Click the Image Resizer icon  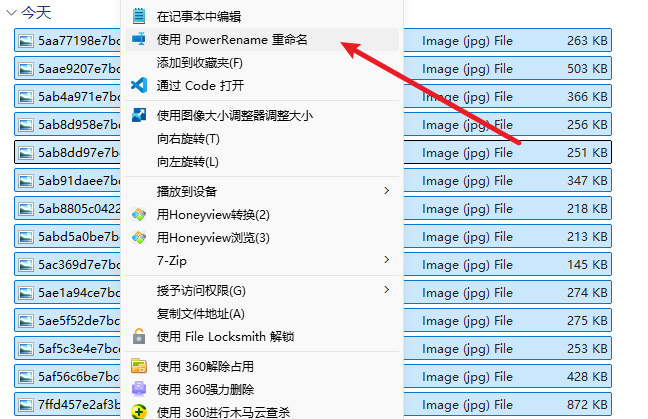139,115
